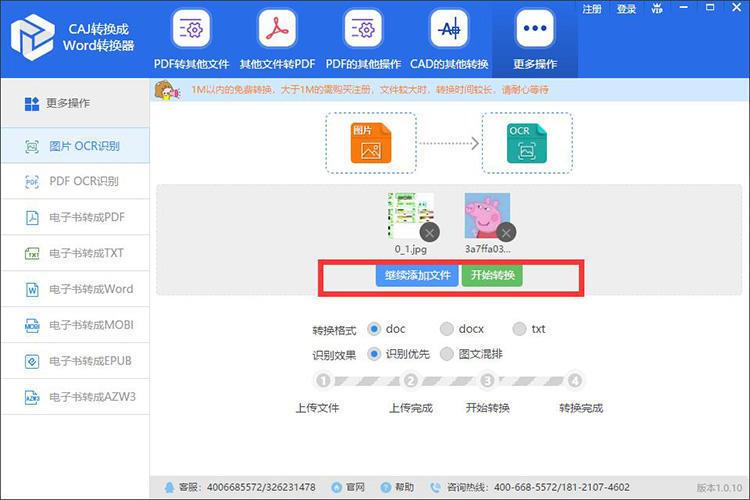
Task: Open the CAD的其他转换 toolbar icon
Action: coord(449,29)
